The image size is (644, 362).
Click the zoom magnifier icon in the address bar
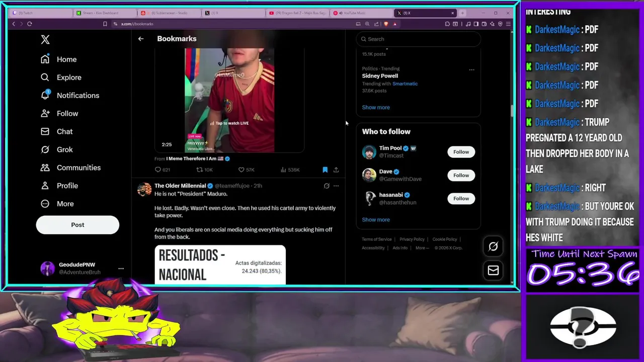[367, 24]
